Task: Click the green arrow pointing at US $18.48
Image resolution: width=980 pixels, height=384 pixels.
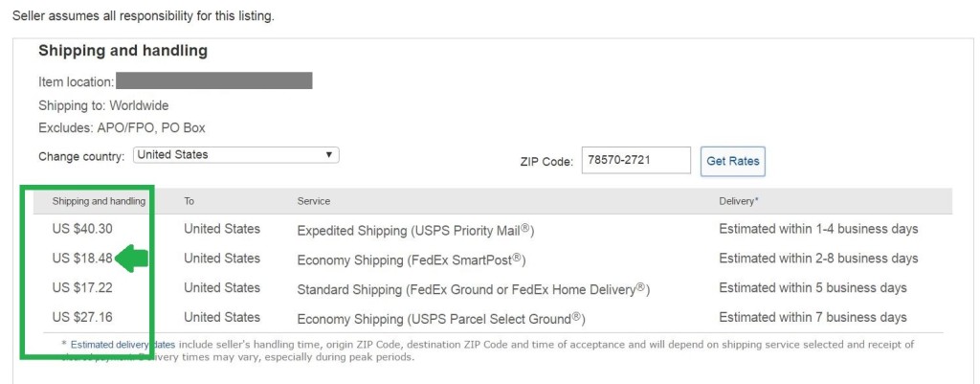Action: pos(132,259)
